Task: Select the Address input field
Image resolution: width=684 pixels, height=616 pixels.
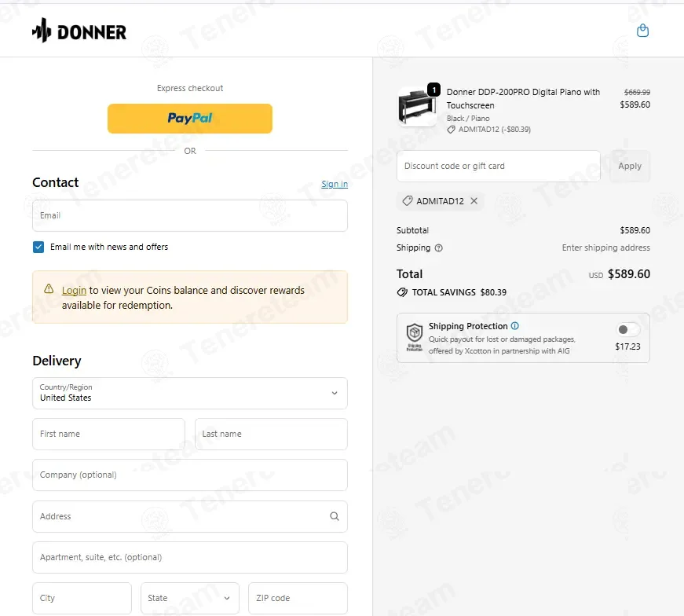Action: coord(190,516)
